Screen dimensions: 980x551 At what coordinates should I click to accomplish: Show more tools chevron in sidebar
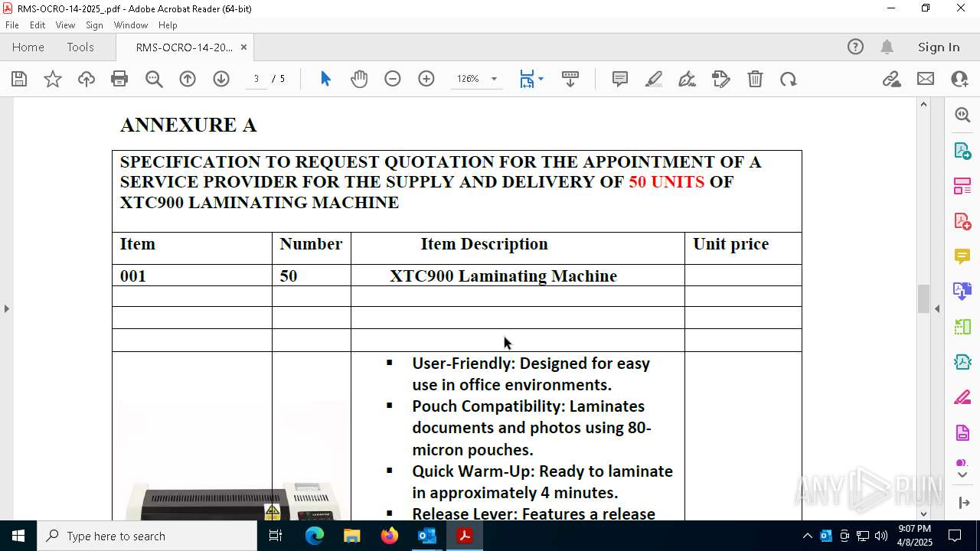pos(962,475)
